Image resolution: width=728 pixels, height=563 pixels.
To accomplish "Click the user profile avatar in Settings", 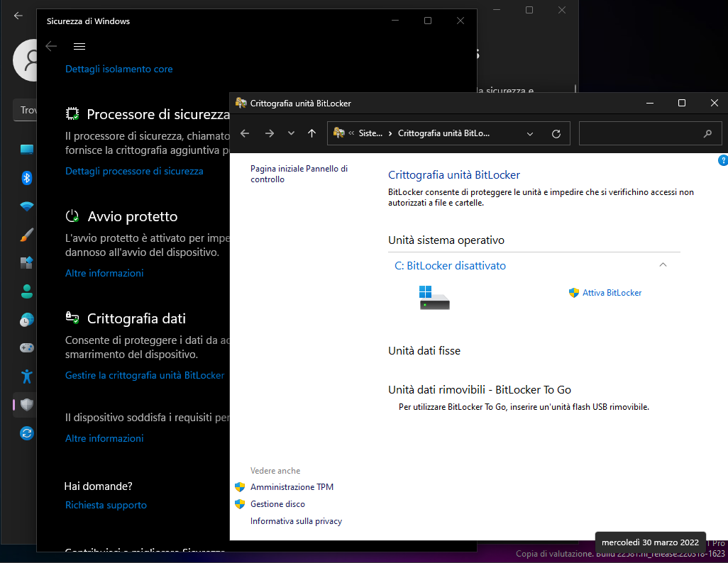I will coord(25,60).
